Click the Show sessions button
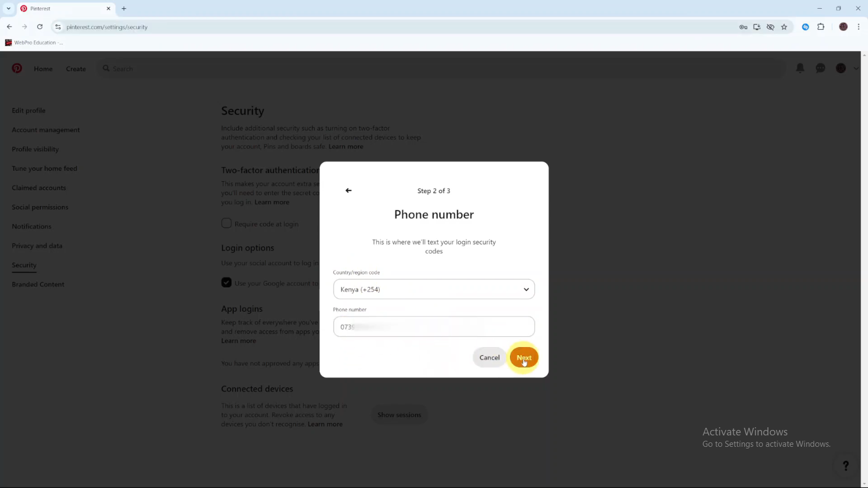 click(x=399, y=415)
